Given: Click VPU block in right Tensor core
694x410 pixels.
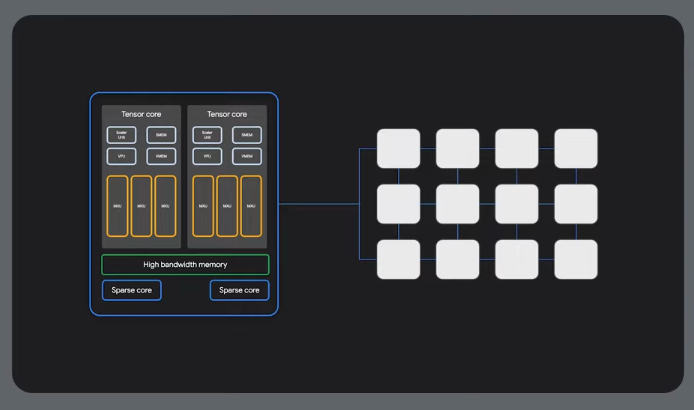Looking at the screenshot, I should click(x=207, y=156).
